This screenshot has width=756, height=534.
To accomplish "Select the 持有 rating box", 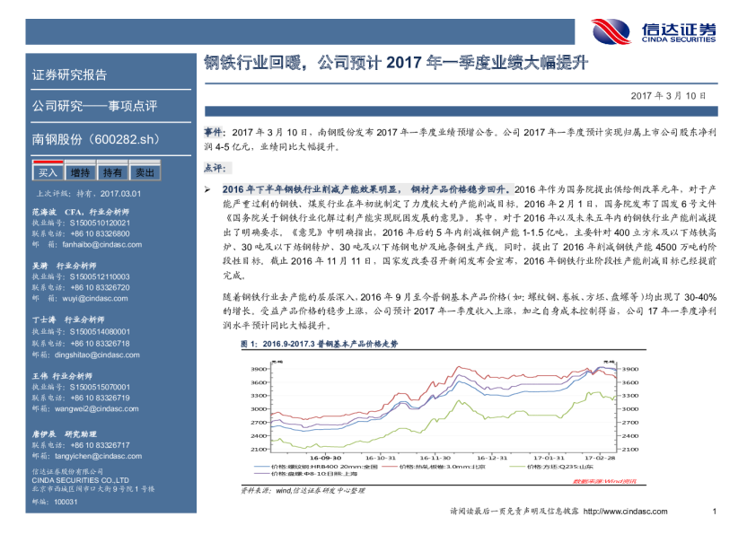I will (x=111, y=172).
